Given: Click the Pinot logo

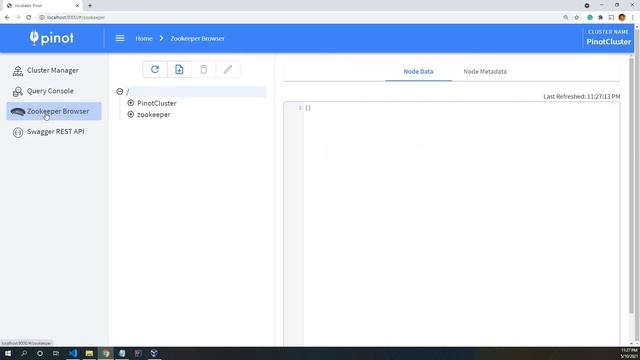Looking at the screenshot, I should [51, 38].
